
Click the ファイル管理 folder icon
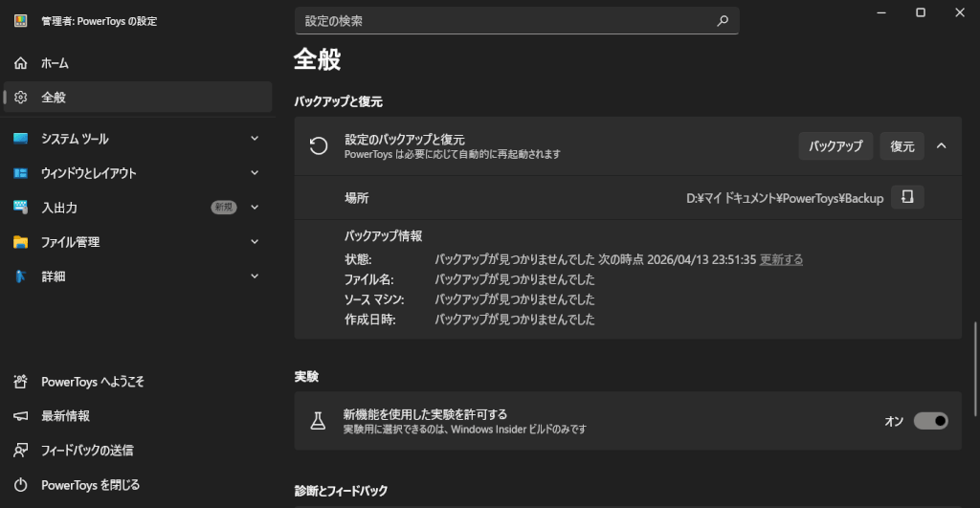point(21,242)
